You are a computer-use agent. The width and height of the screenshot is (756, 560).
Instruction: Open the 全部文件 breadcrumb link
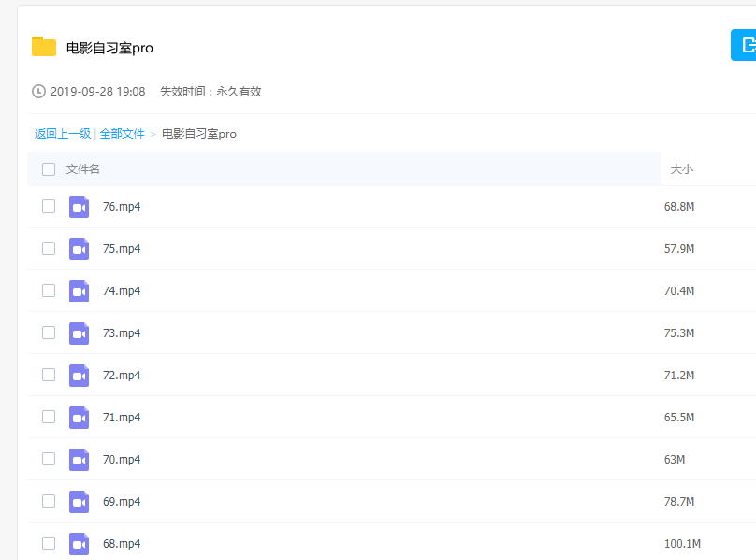(122, 134)
